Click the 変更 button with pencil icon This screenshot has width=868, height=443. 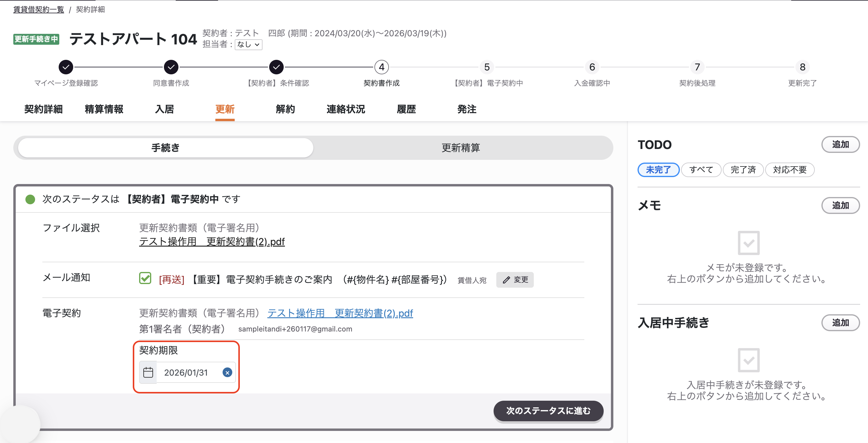[515, 280]
